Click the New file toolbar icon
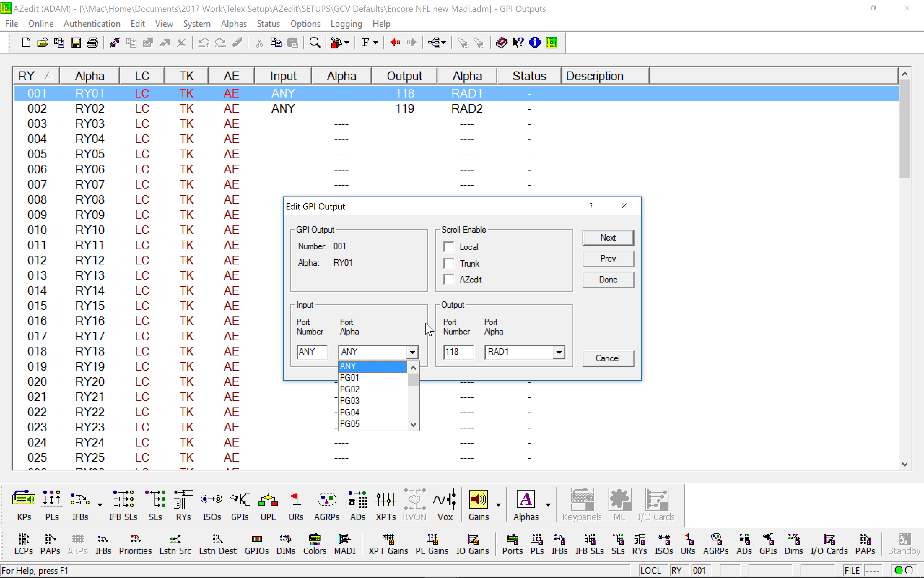924x578 pixels. point(26,42)
